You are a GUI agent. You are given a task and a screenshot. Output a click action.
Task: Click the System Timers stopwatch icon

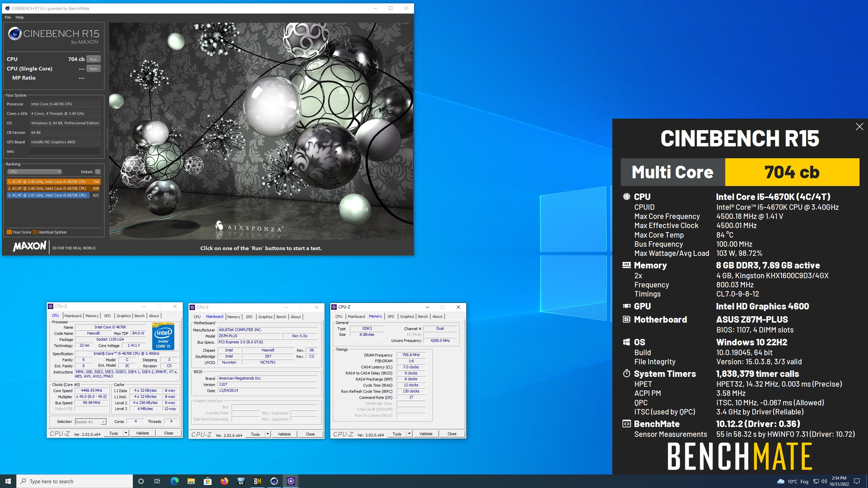(x=627, y=373)
